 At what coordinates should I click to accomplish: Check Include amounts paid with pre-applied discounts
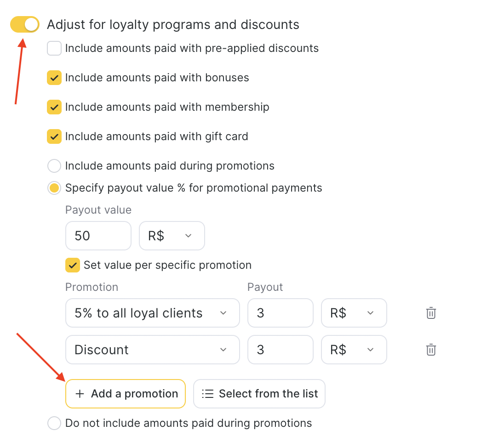54,48
